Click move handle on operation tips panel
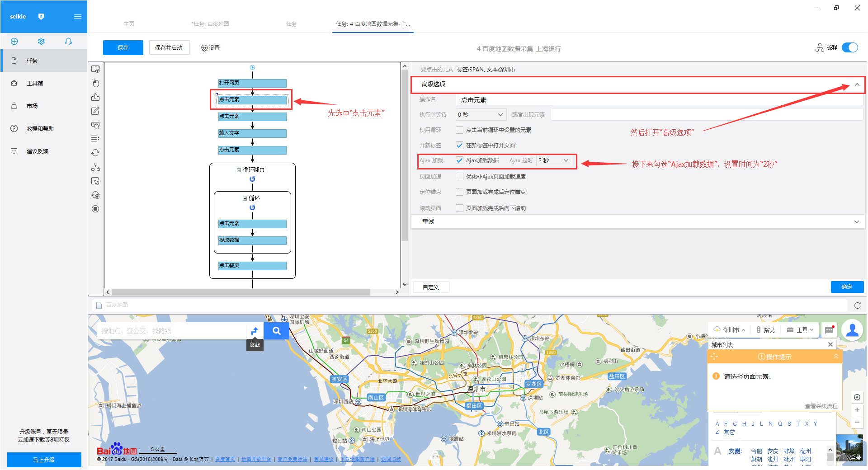Image resolution: width=868 pixels, height=470 pixels. pos(714,357)
